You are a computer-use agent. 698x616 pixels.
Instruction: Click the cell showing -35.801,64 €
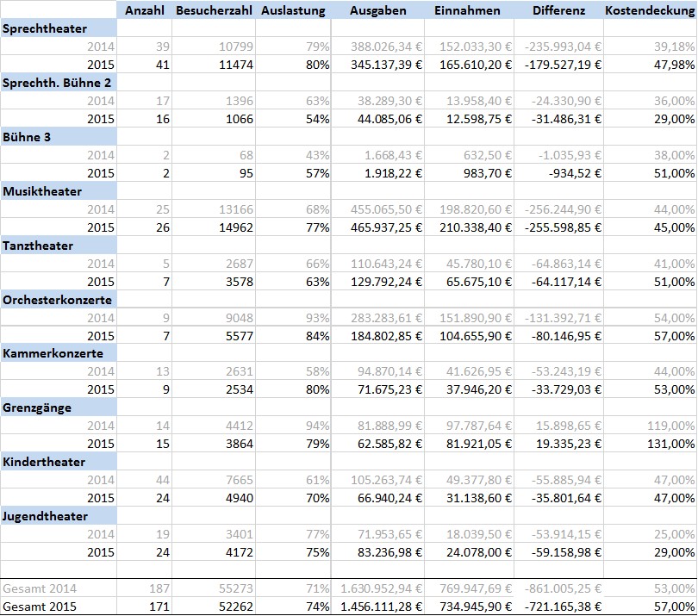click(x=558, y=498)
